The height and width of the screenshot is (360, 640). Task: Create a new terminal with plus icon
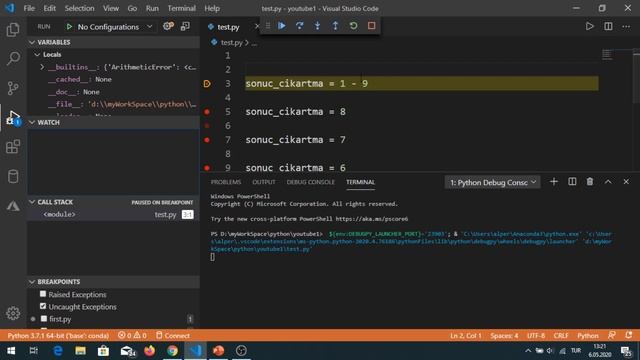coord(554,182)
